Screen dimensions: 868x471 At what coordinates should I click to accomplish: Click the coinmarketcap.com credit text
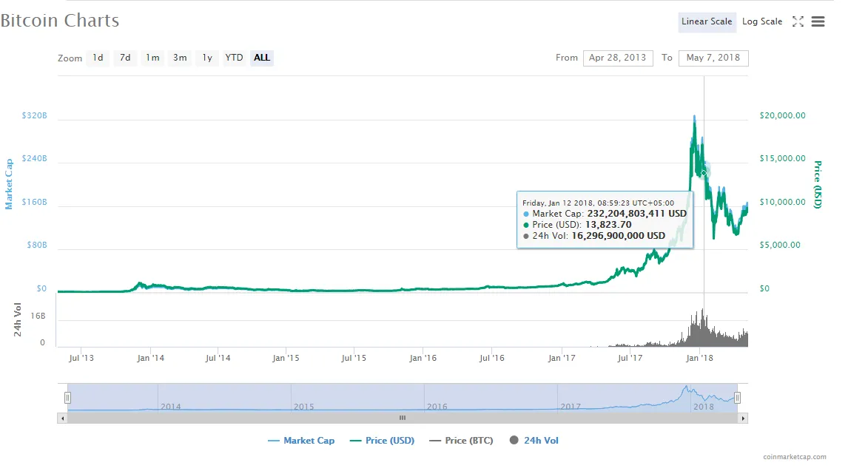[795, 457]
